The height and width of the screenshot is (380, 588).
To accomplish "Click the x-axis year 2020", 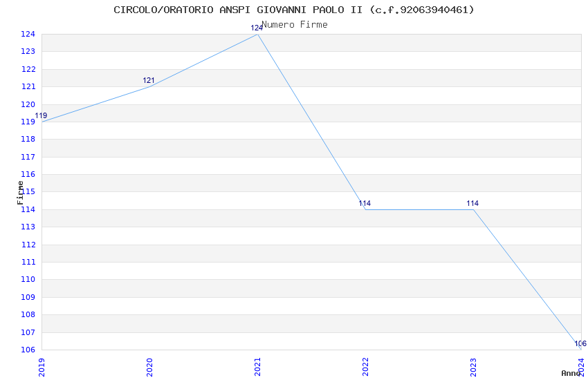I will [149, 368].
